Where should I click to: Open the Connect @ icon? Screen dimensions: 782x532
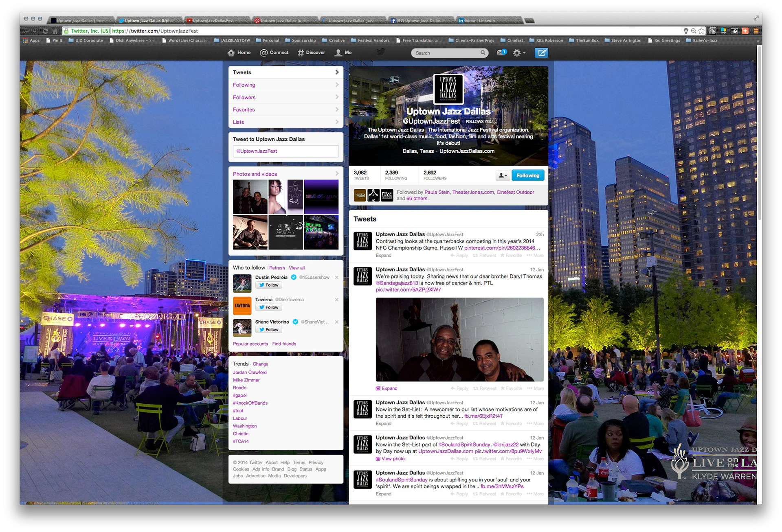pyautogui.click(x=264, y=53)
